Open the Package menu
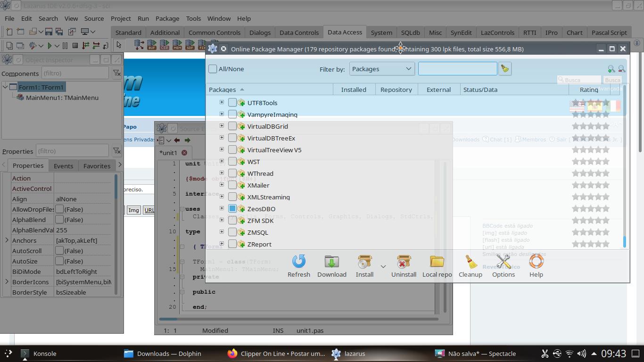Viewport: 644px width, 362px height. point(167,18)
